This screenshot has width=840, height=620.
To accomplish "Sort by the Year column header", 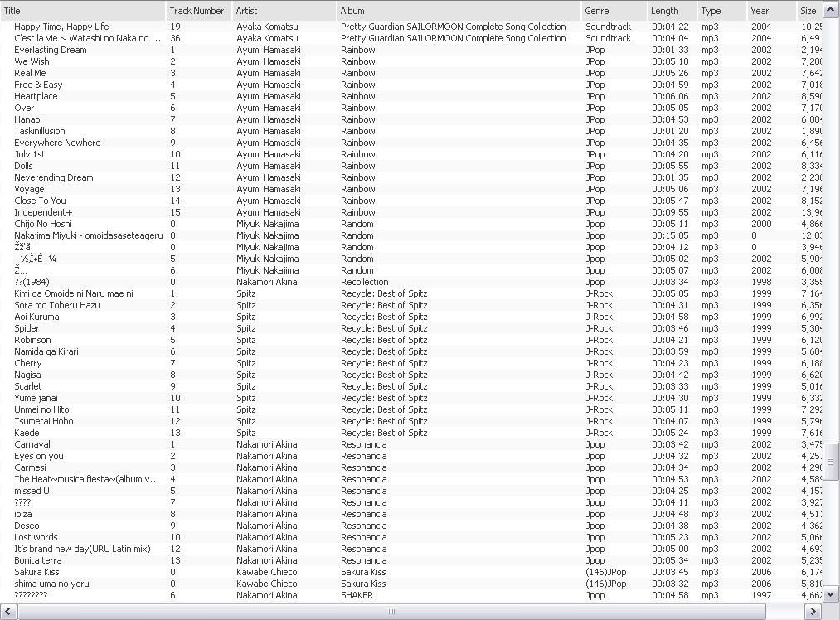I will pyautogui.click(x=771, y=11).
